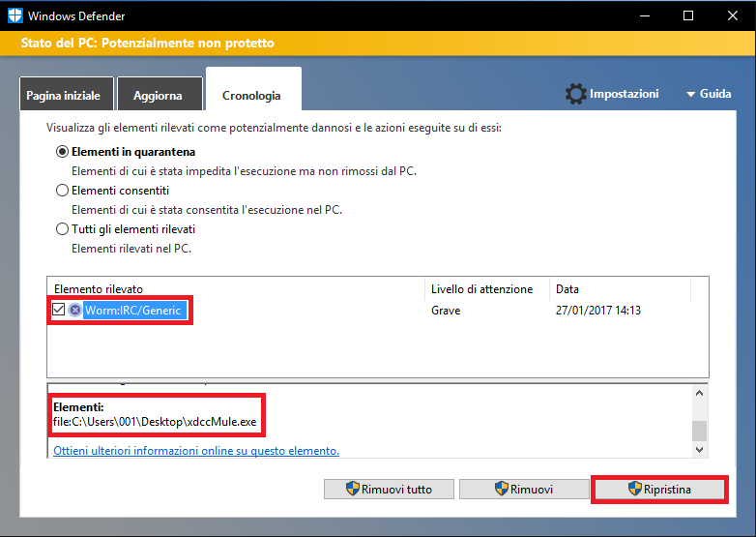The image size is (756, 537).
Task: Open the Guida dropdown menu
Action: 708,94
